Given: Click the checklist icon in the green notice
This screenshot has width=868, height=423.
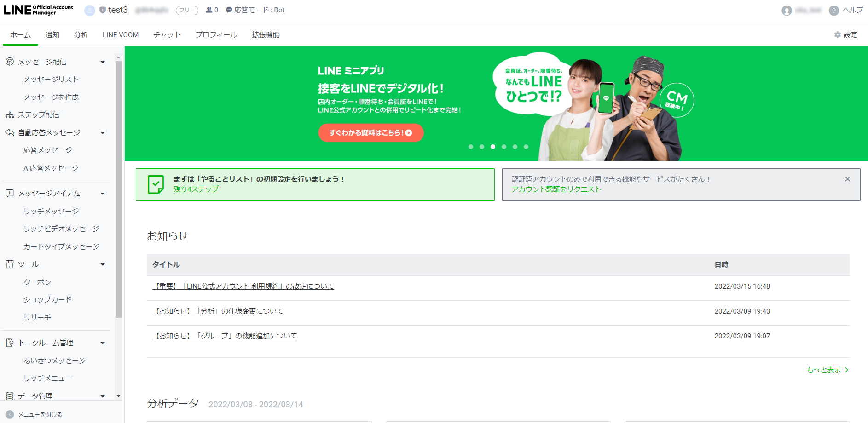Looking at the screenshot, I should (x=156, y=184).
